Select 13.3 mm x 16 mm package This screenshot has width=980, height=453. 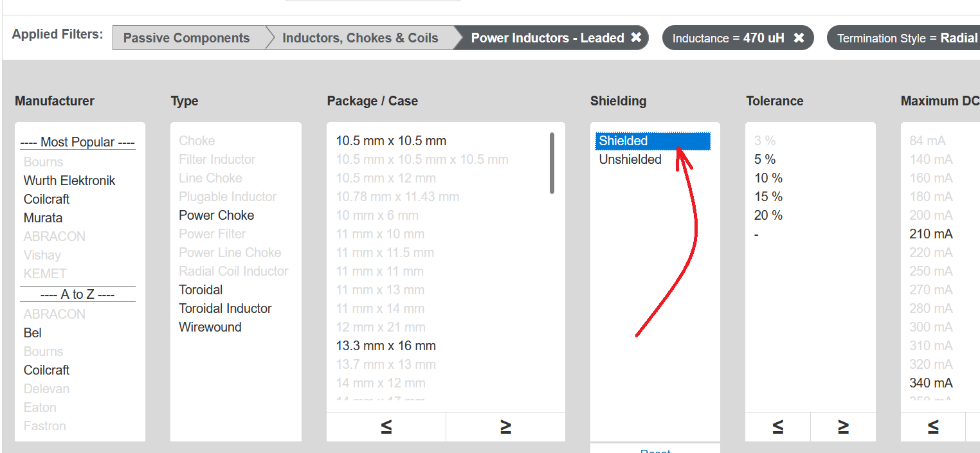[386, 346]
